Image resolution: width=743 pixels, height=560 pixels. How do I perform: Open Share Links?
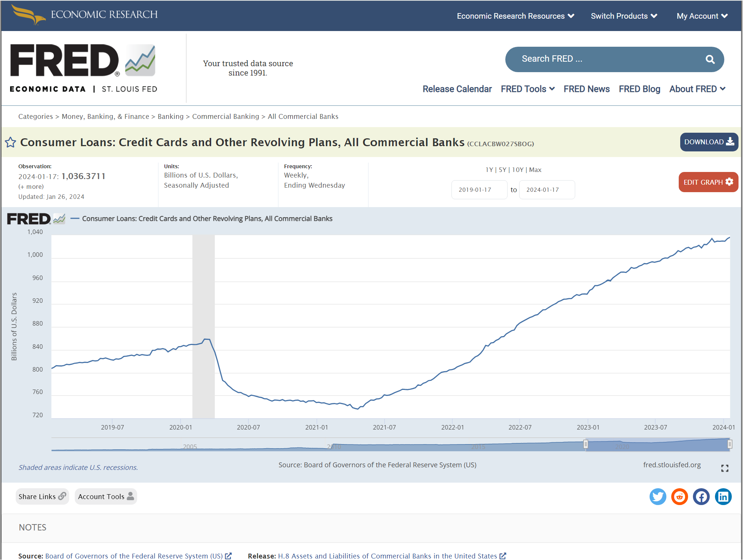[42, 496]
